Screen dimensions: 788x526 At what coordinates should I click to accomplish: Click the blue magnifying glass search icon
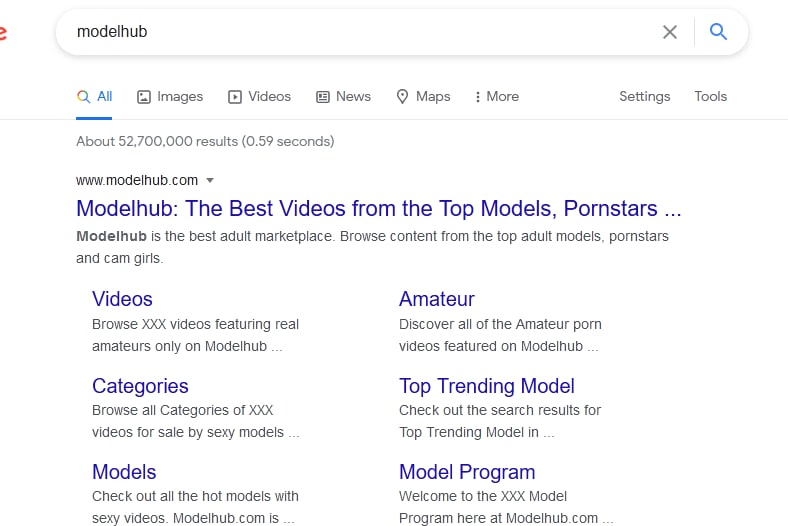[718, 32]
